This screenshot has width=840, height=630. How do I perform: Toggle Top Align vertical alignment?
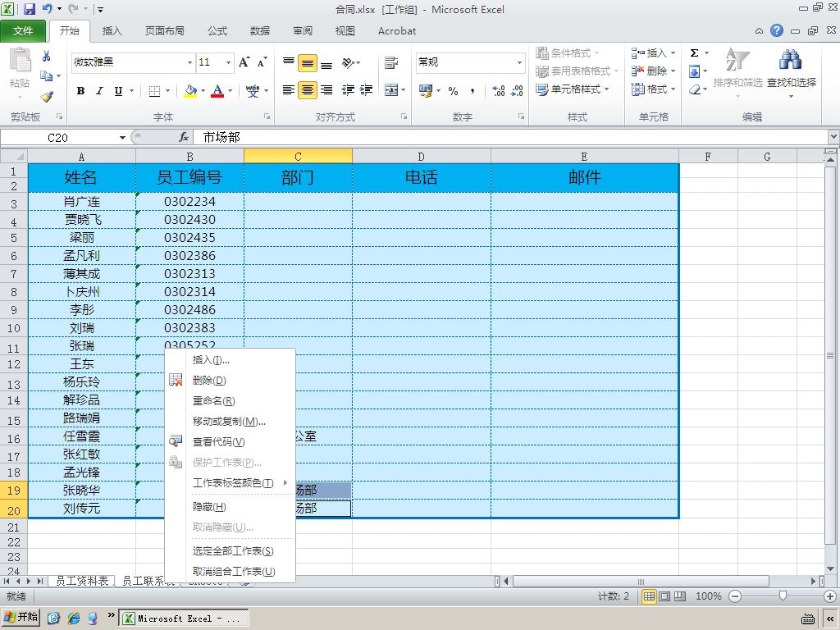(289, 62)
